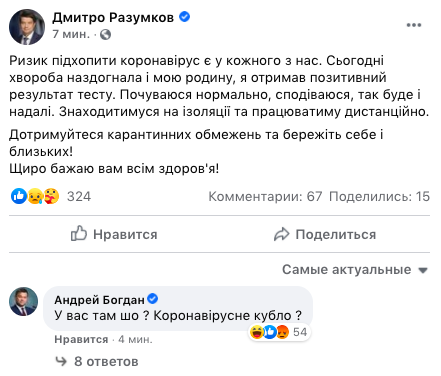Open the Комментарии: 67 comments list
This screenshot has height=376, width=441.
[265, 196]
